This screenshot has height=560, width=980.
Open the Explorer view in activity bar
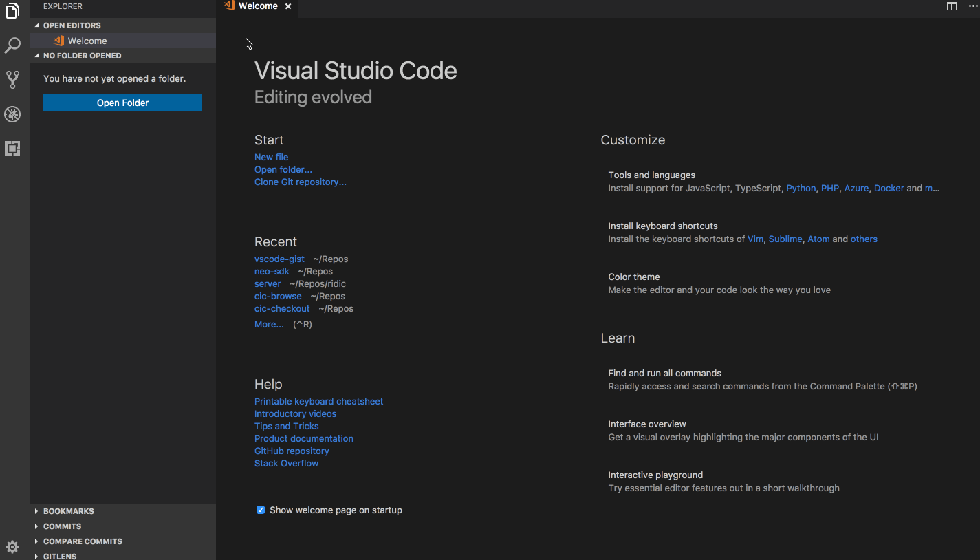[12, 11]
